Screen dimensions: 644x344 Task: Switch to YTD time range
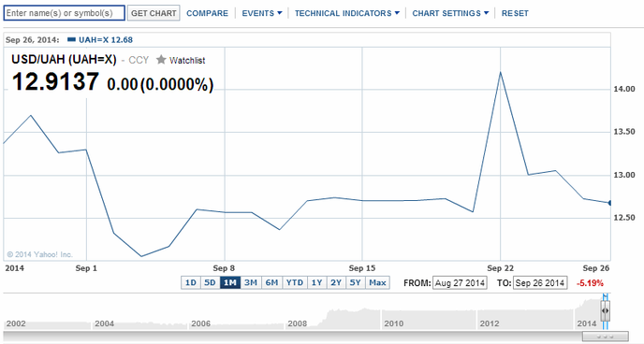click(295, 282)
